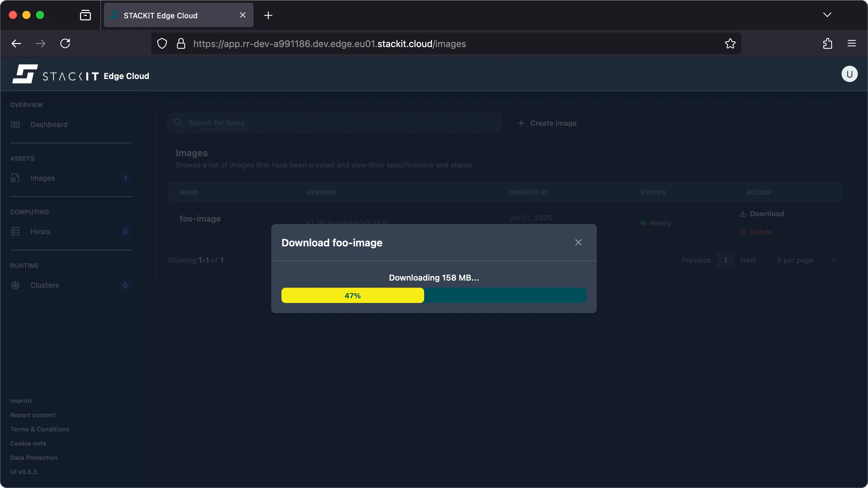The height and width of the screenshot is (488, 868).
Task: Select the Images asset icon
Action: click(x=15, y=178)
